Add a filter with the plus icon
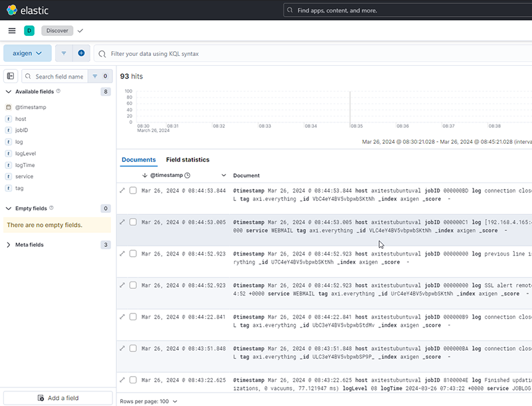The height and width of the screenshot is (406, 532). coord(81,53)
